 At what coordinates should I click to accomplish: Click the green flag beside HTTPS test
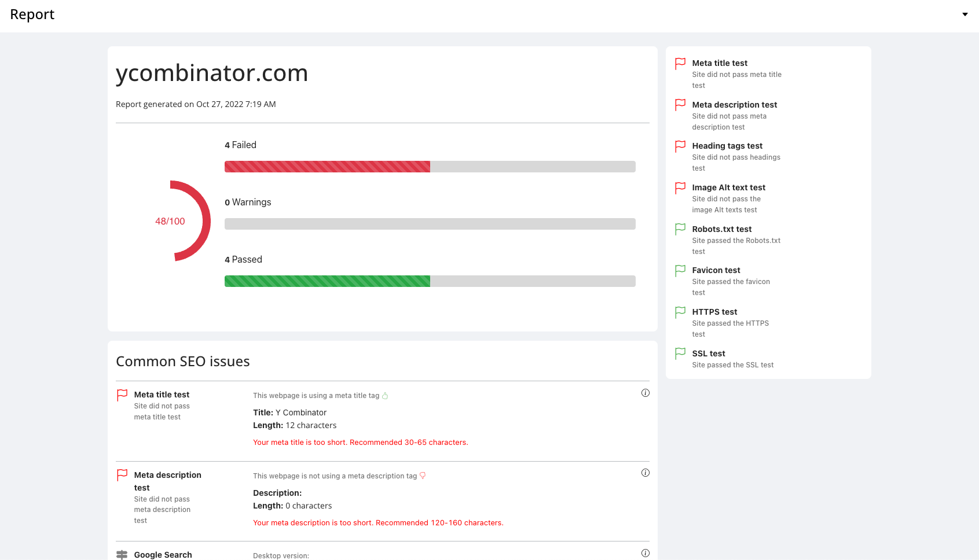680,312
